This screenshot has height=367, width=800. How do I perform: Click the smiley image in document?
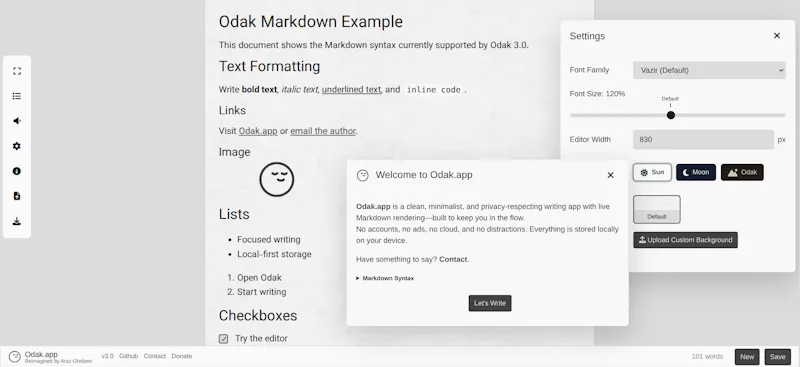[277, 179]
